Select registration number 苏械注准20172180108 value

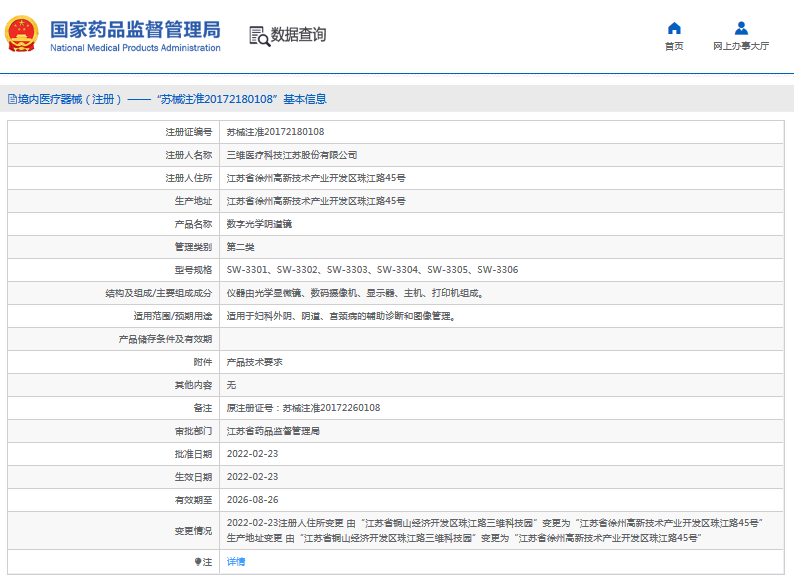click(275, 132)
